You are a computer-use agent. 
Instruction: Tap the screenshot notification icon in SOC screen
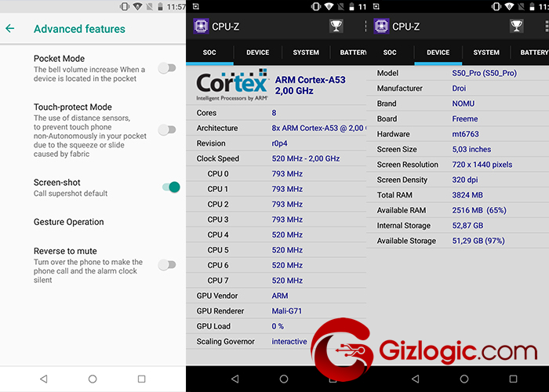pos(196,6)
